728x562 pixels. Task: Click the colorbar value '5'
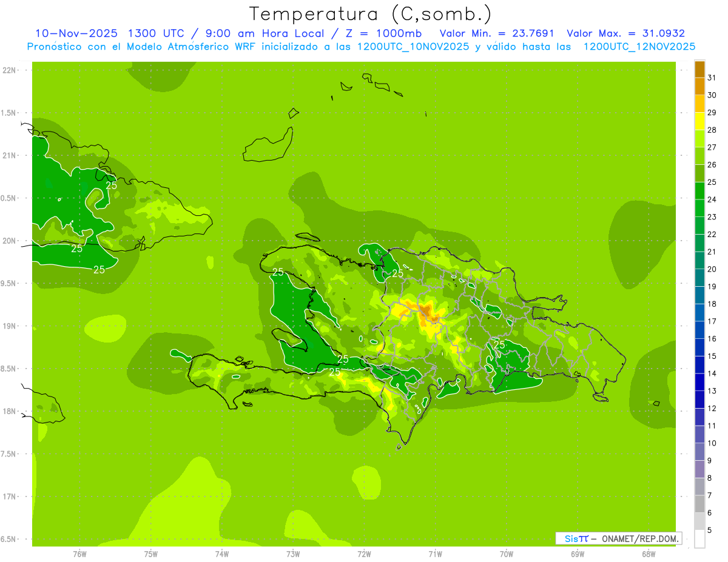[709, 530]
